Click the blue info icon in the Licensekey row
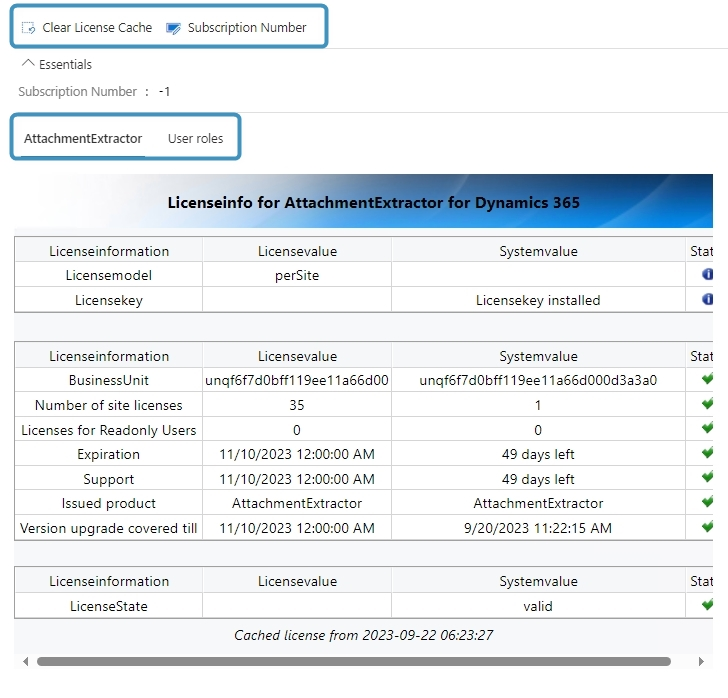This screenshot has width=728, height=698. tap(707, 299)
